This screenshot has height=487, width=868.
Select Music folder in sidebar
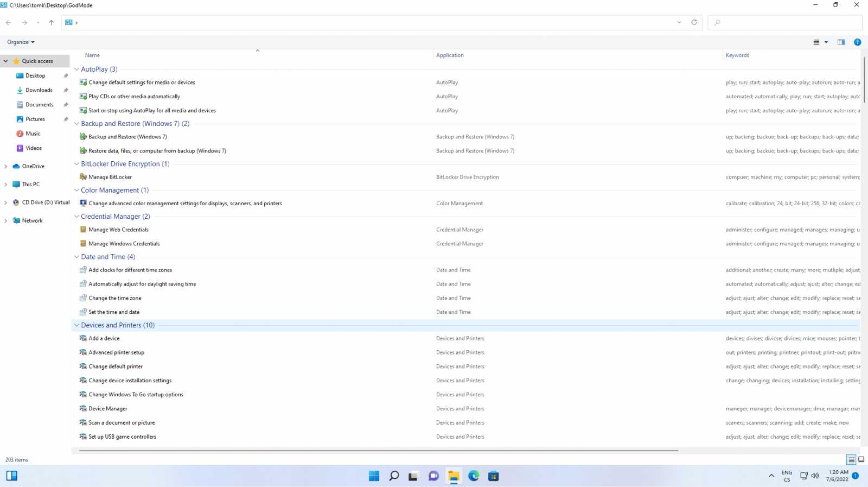33,134
